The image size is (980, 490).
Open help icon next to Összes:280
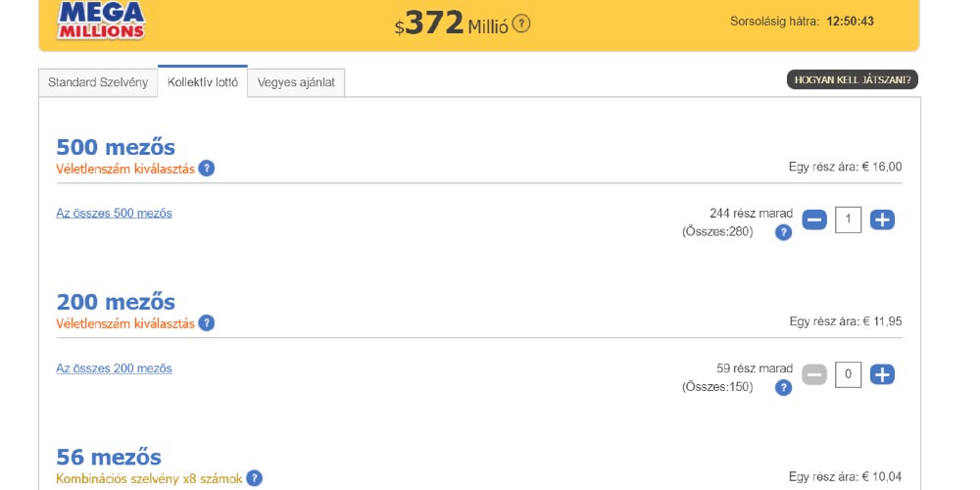coord(783,232)
